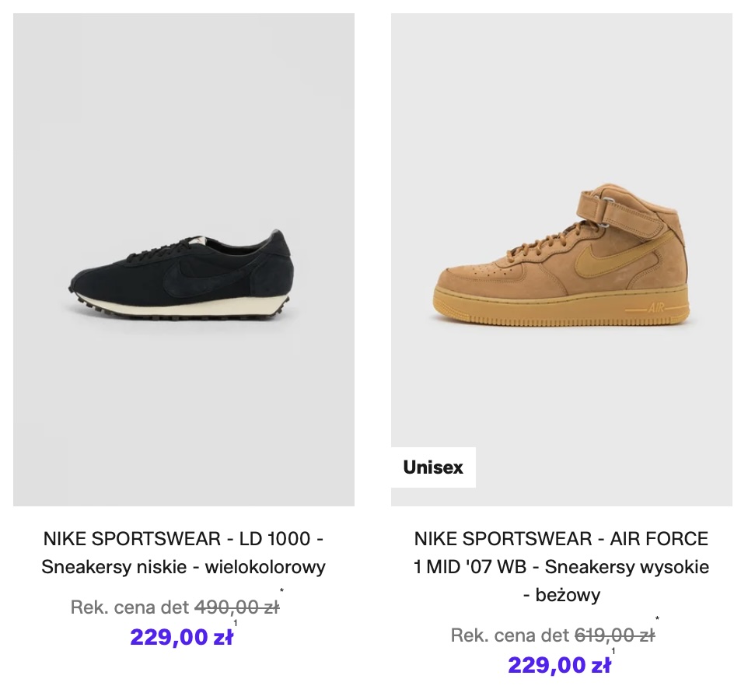This screenshot has height=700, width=748.
Task: Click footnote marker 1 next to Air Force price
Action: click(x=613, y=651)
